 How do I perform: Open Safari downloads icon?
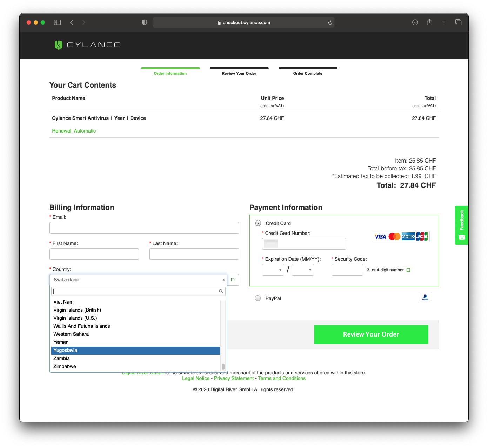(x=415, y=22)
